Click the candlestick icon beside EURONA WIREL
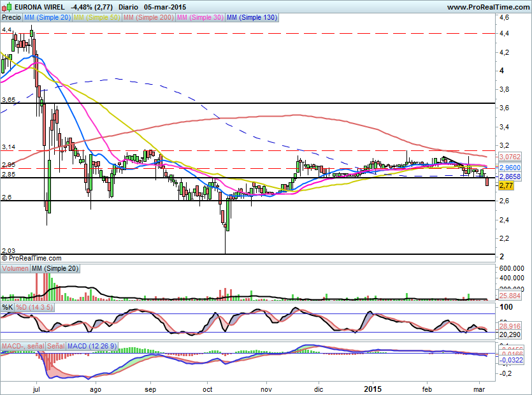The image size is (532, 395). coord(6,7)
